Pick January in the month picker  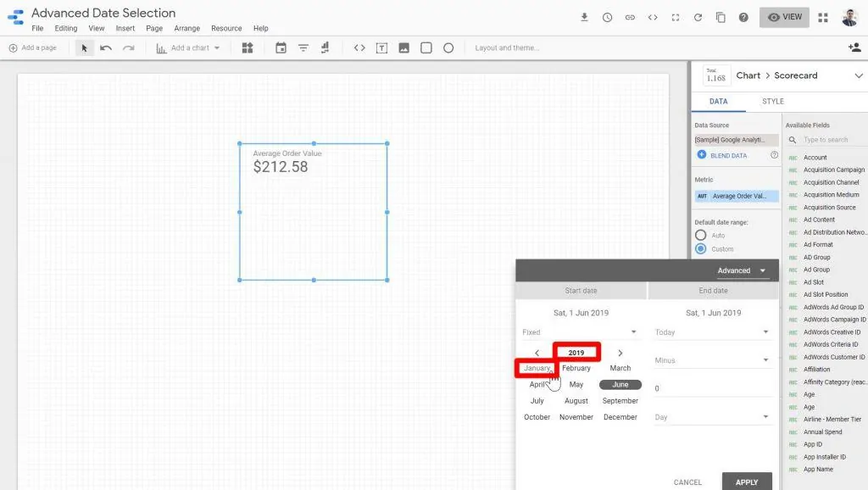537,368
